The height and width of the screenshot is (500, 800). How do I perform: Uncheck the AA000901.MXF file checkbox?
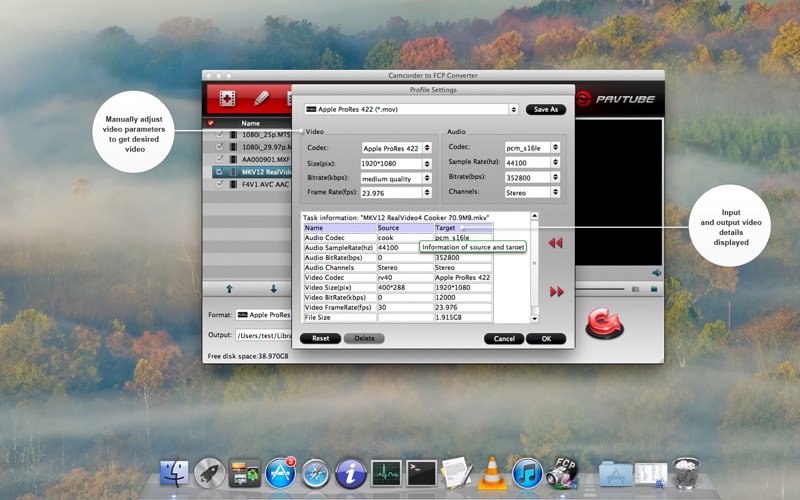[219, 159]
